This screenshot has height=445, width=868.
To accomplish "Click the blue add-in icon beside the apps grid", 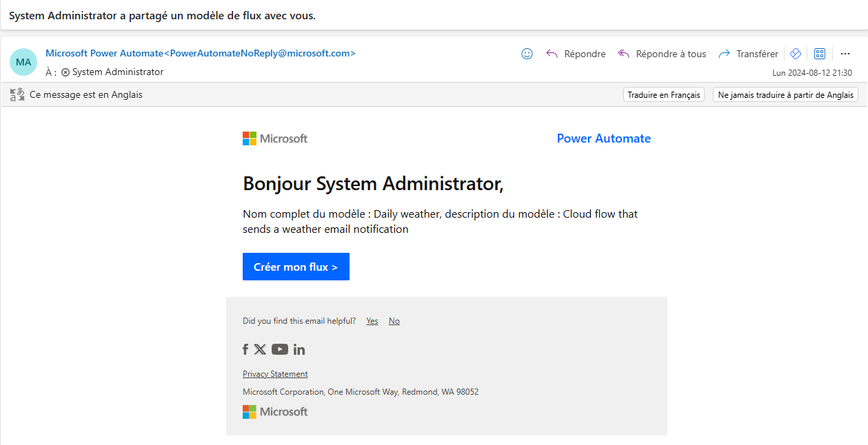I will [x=795, y=53].
